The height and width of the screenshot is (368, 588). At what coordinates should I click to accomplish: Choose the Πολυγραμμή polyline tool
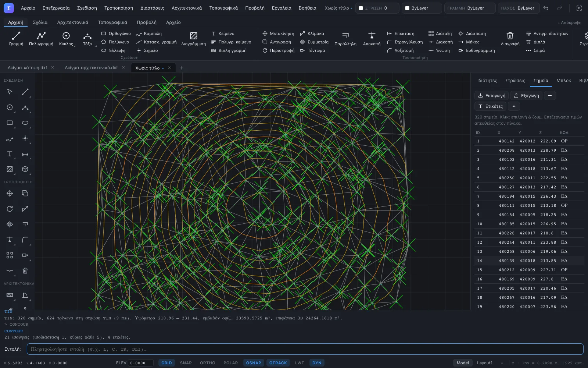pos(41,39)
